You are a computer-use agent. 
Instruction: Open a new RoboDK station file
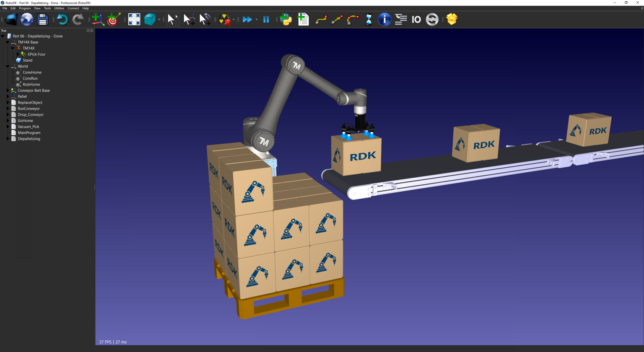click(10, 19)
